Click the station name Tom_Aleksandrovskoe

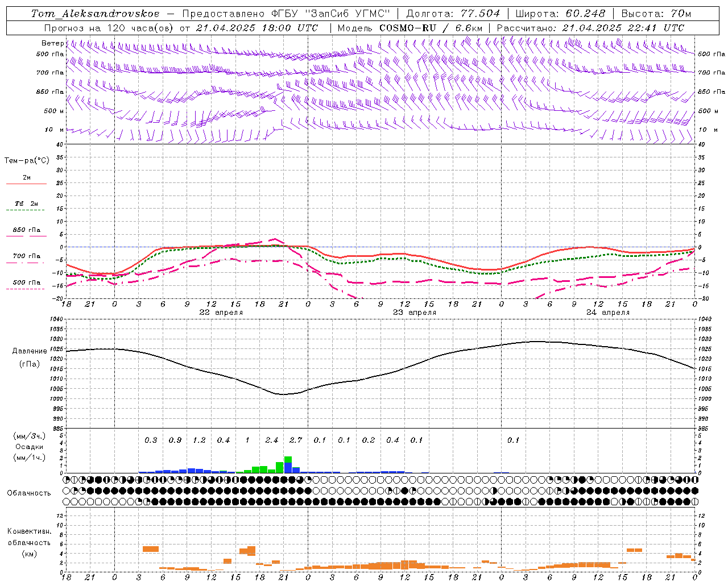coord(95,14)
